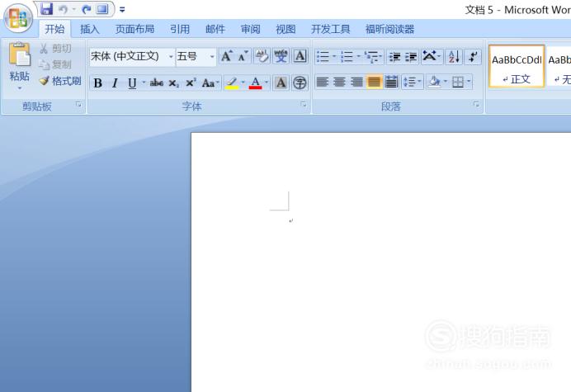Open the Office button menu

17,17
